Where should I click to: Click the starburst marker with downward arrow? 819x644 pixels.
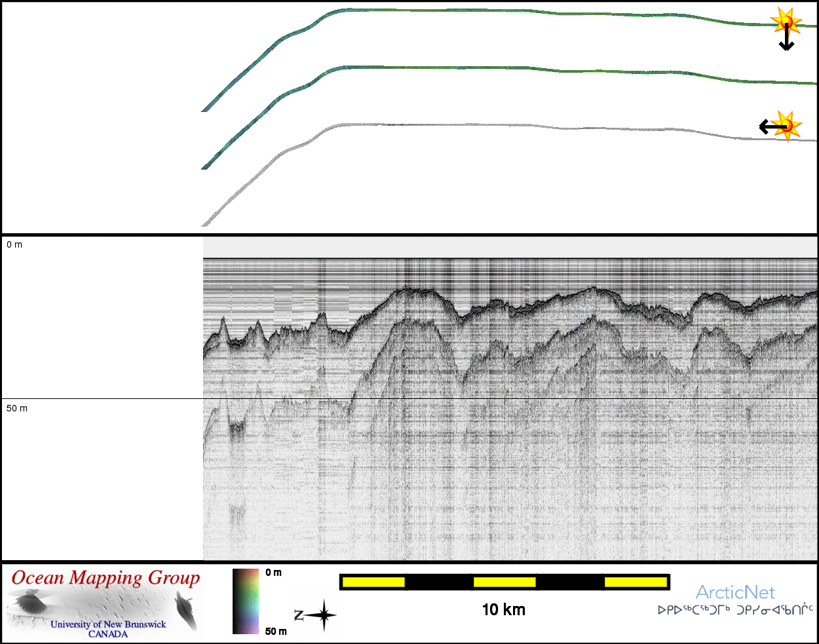coord(786,22)
